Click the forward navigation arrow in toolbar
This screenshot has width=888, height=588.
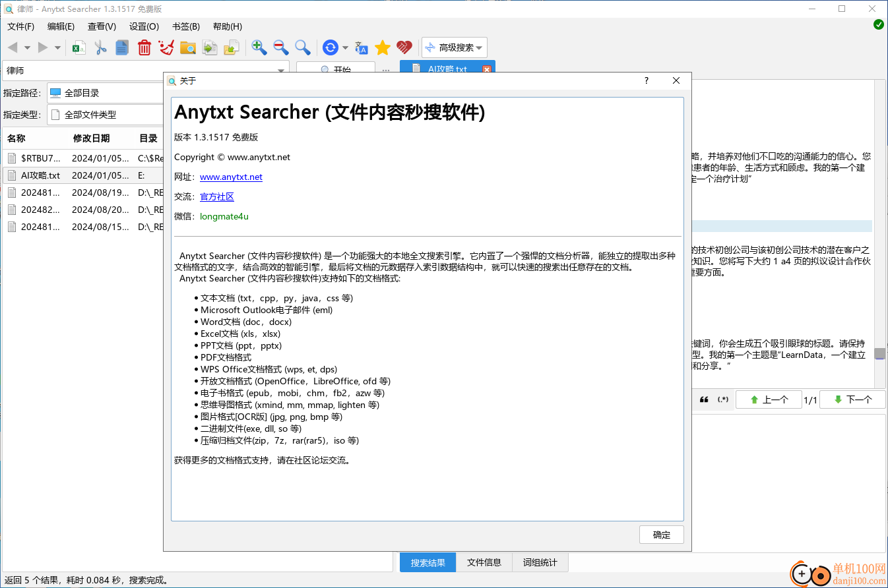click(x=43, y=47)
